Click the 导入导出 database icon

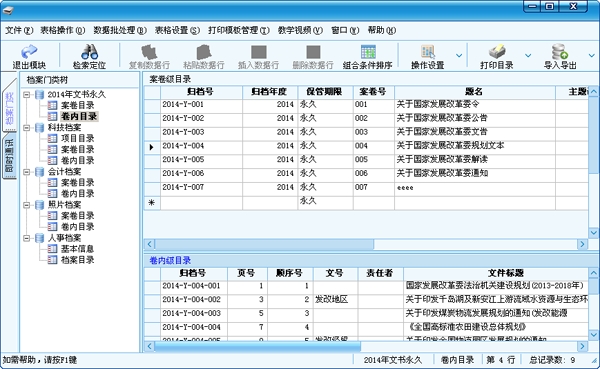point(559,52)
